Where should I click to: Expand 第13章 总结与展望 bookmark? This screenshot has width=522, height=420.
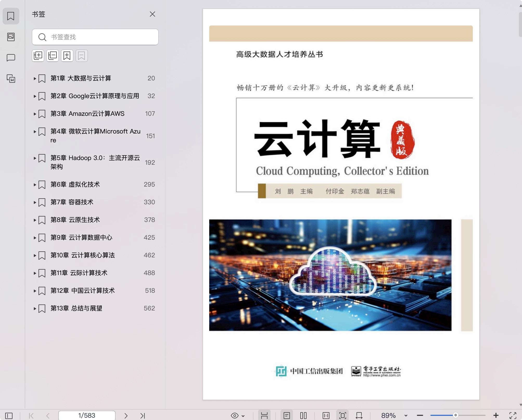[x=35, y=308]
